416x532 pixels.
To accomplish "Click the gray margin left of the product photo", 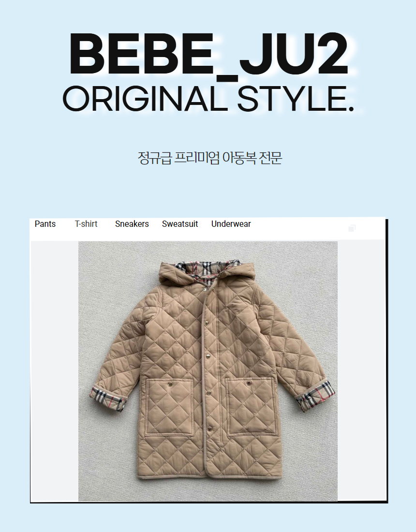I will 55,371.
